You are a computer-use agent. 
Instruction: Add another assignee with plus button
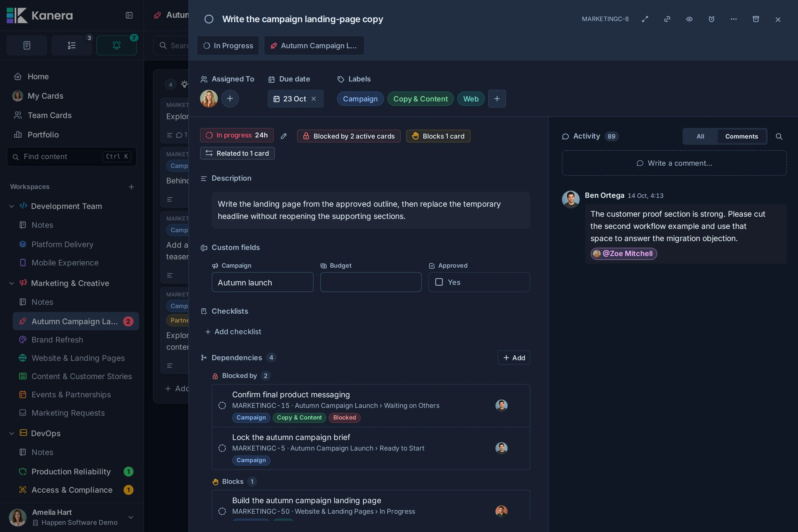coord(230,99)
